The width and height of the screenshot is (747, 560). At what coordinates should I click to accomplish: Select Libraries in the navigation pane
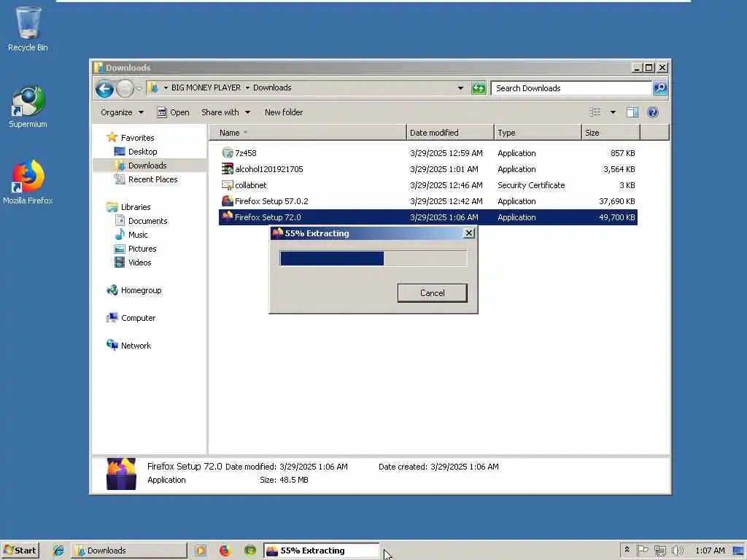point(135,207)
